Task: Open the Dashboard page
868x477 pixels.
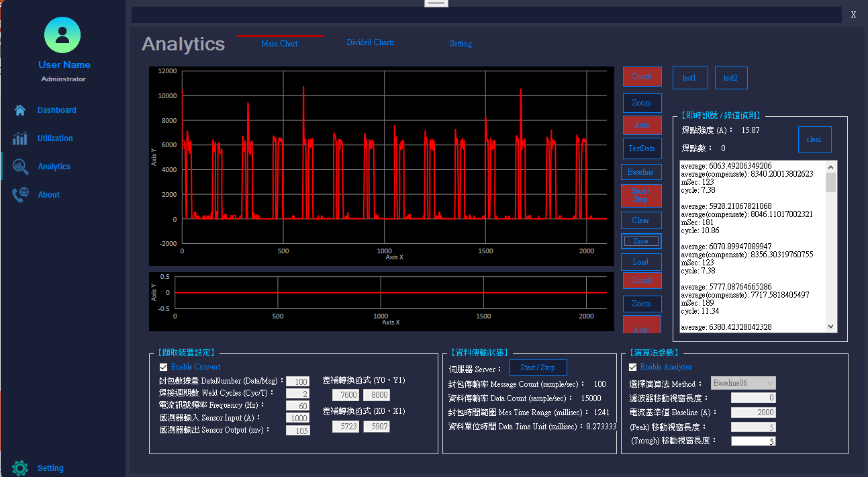Action: click(57, 110)
